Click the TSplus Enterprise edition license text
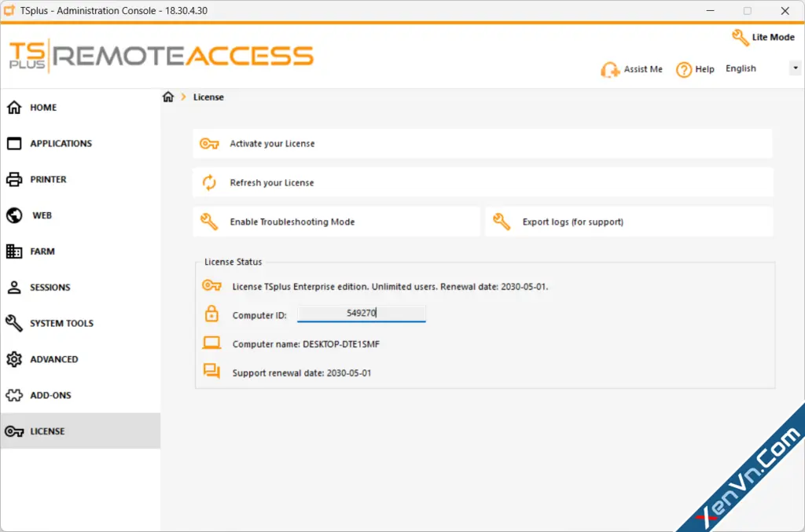 (390, 286)
